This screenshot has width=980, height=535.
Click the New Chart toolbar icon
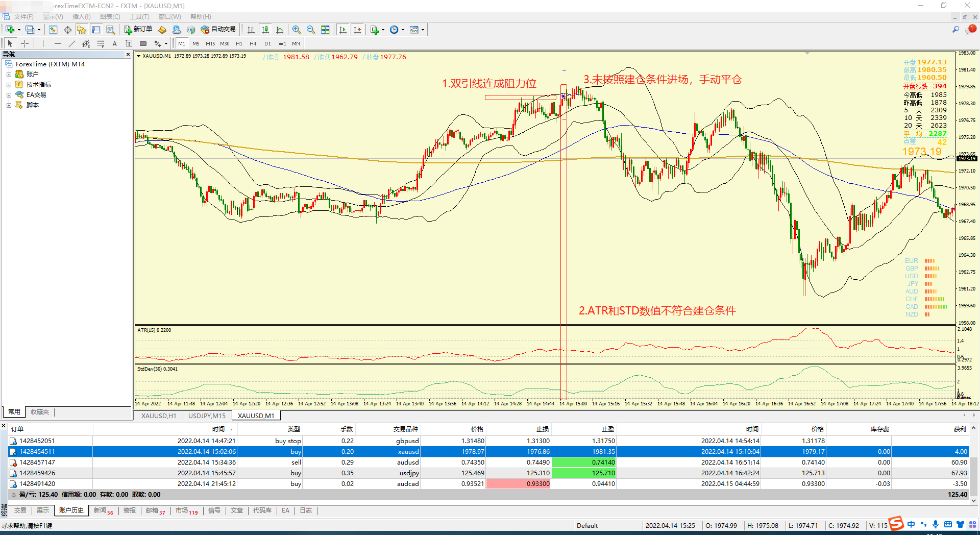point(10,30)
